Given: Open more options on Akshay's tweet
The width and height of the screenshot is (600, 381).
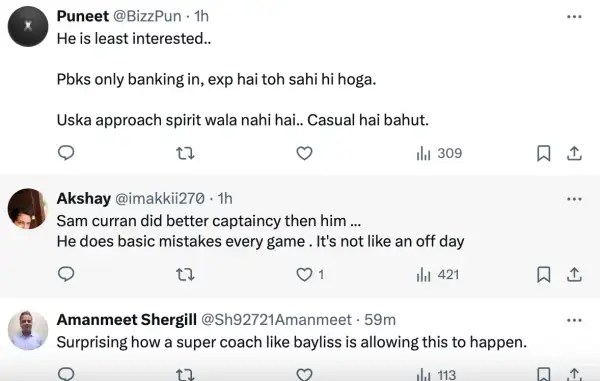Looking at the screenshot, I should pyautogui.click(x=574, y=199).
